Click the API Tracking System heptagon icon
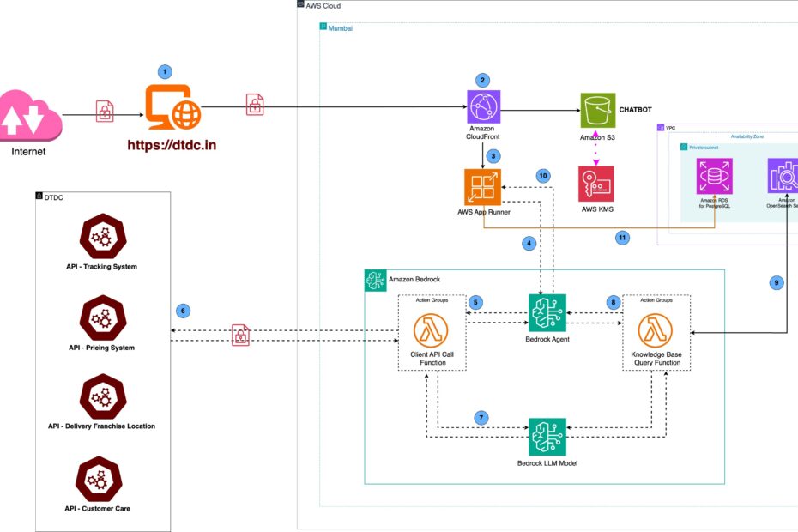 [x=103, y=237]
